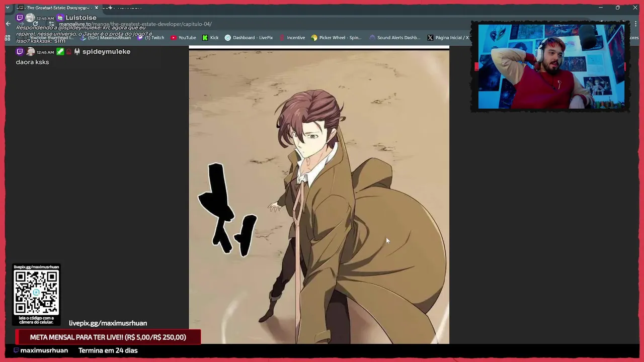Click the manga panel image
Image resolution: width=644 pixels, height=362 pixels.
pyautogui.click(x=319, y=197)
